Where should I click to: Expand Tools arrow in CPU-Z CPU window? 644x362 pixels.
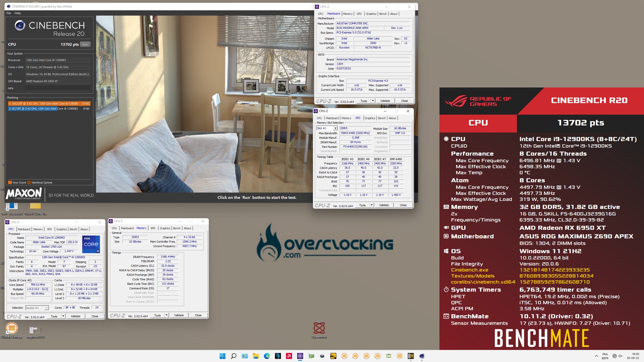63,316
